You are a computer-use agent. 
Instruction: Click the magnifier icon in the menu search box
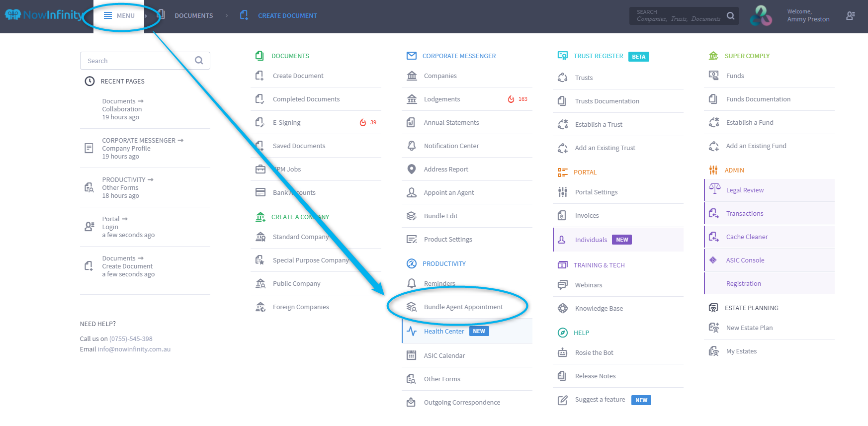[x=199, y=61]
